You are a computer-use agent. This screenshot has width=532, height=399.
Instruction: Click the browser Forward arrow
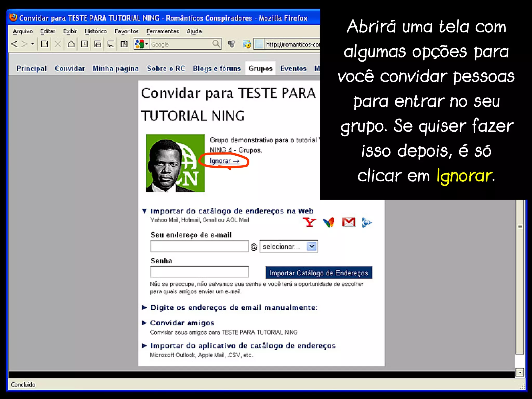[x=24, y=44]
